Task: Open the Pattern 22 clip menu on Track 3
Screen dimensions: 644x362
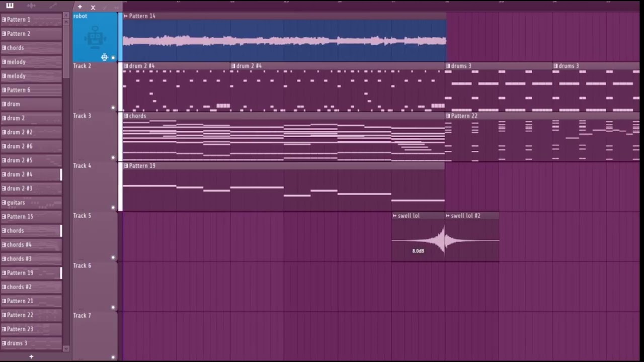Action: 448,116
